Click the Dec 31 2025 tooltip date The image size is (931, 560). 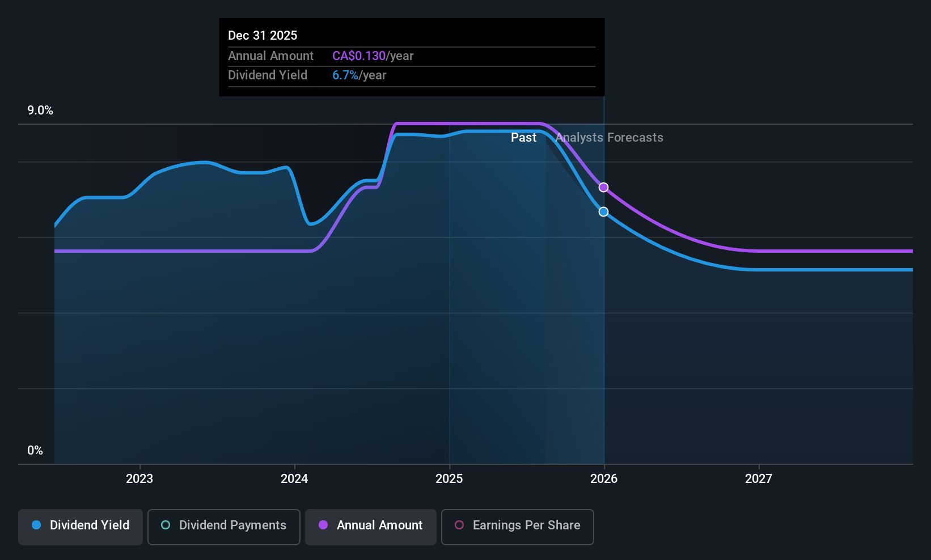point(263,36)
